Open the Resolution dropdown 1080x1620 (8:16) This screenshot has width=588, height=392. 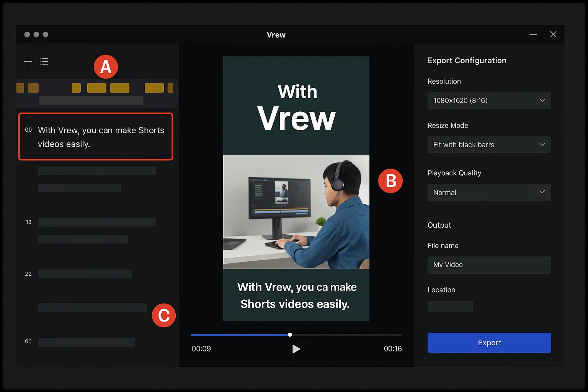coord(489,100)
